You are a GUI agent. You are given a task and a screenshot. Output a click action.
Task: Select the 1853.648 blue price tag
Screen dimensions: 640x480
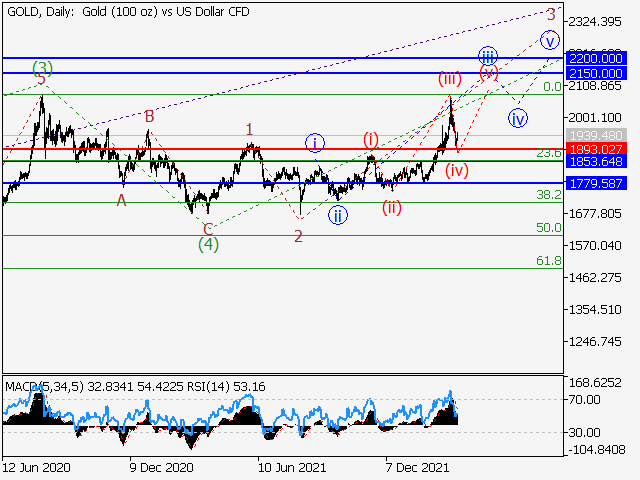(596, 162)
